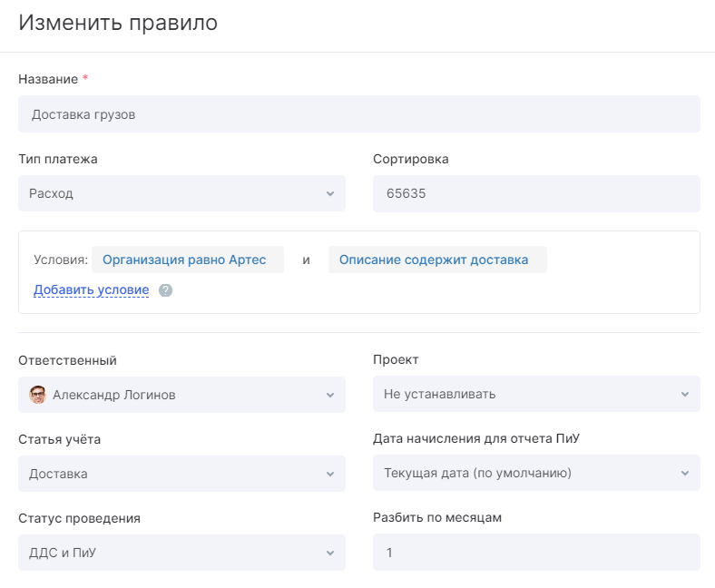
Task: Click chevron in Ответственный field
Action: pyautogui.click(x=330, y=395)
